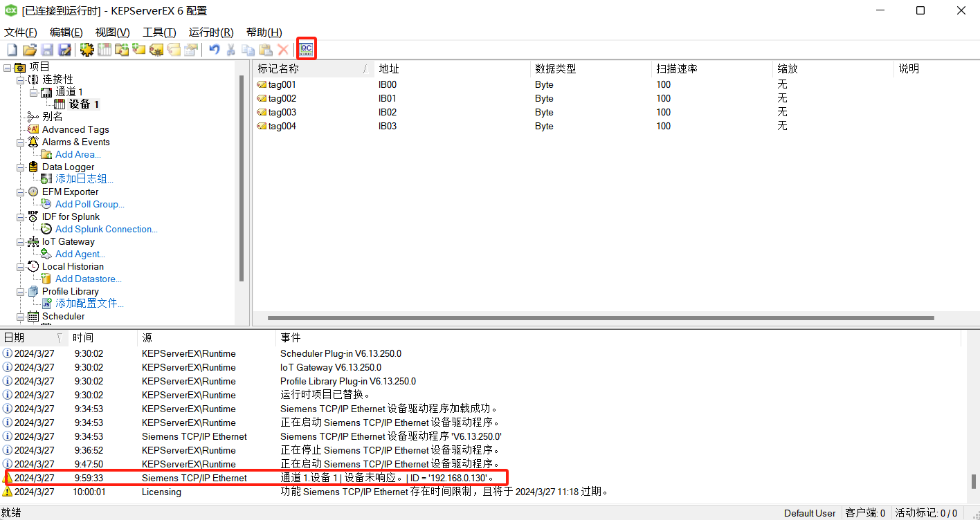Open the 视图(V) menu

(112, 32)
